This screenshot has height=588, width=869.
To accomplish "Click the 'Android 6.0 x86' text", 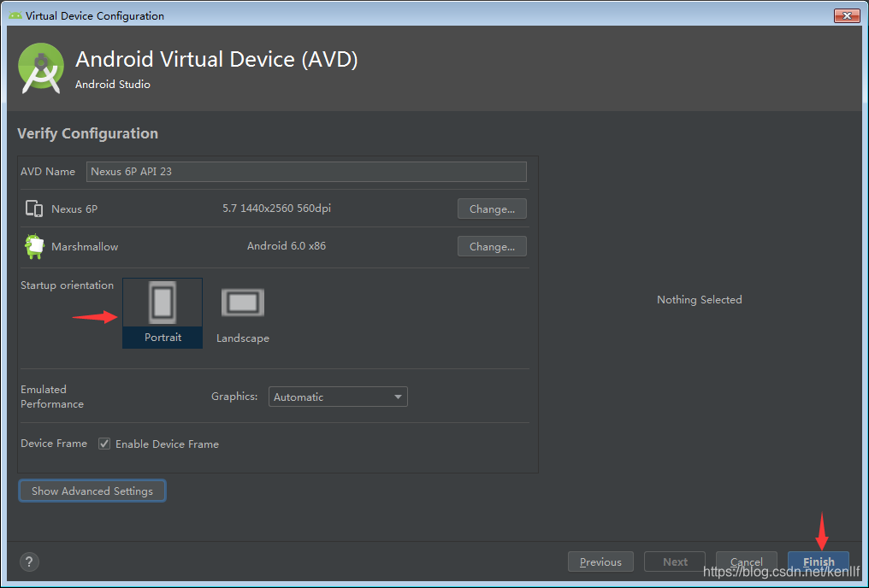I will click(287, 246).
